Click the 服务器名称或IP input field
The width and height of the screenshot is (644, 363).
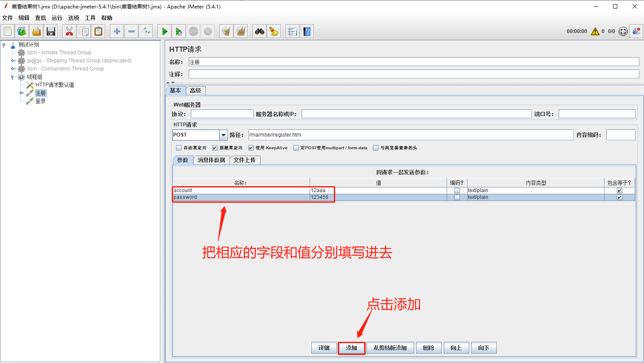pyautogui.click(x=417, y=114)
